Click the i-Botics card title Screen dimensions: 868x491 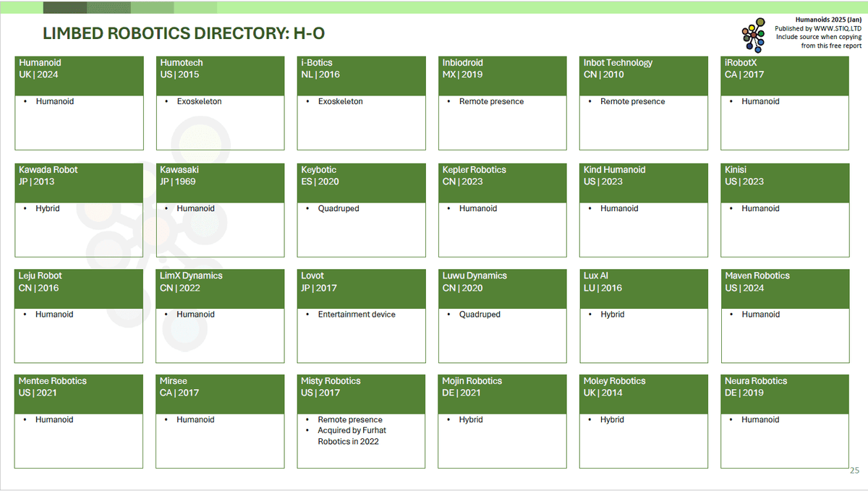[317, 63]
